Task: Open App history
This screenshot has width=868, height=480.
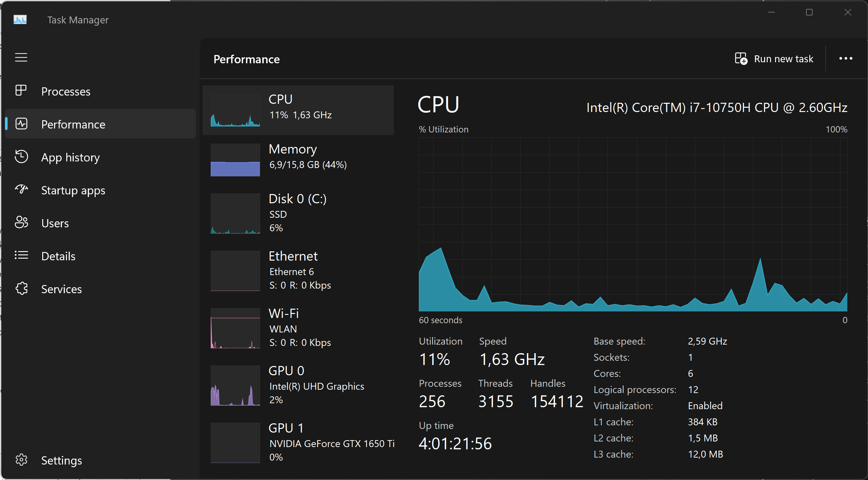Action: pyautogui.click(x=71, y=157)
